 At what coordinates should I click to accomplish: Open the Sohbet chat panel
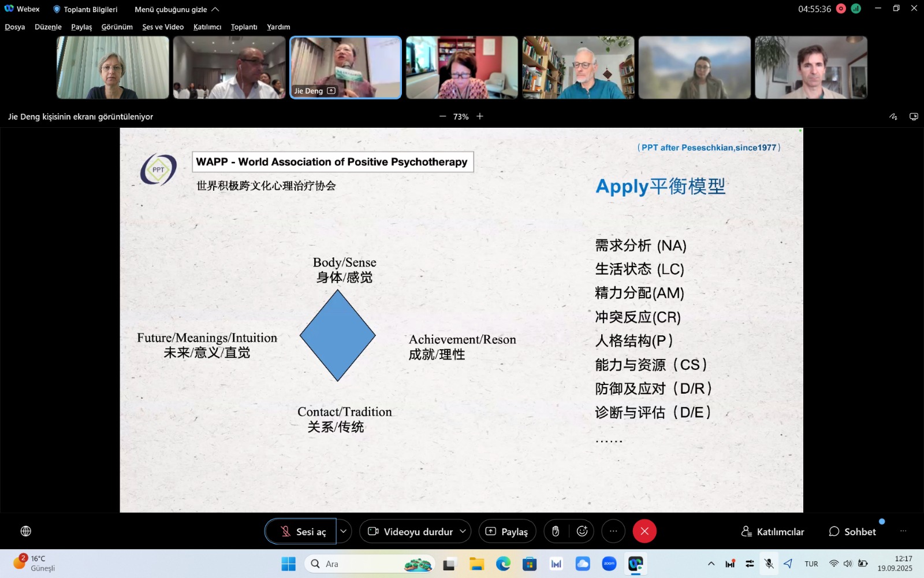coord(852,531)
